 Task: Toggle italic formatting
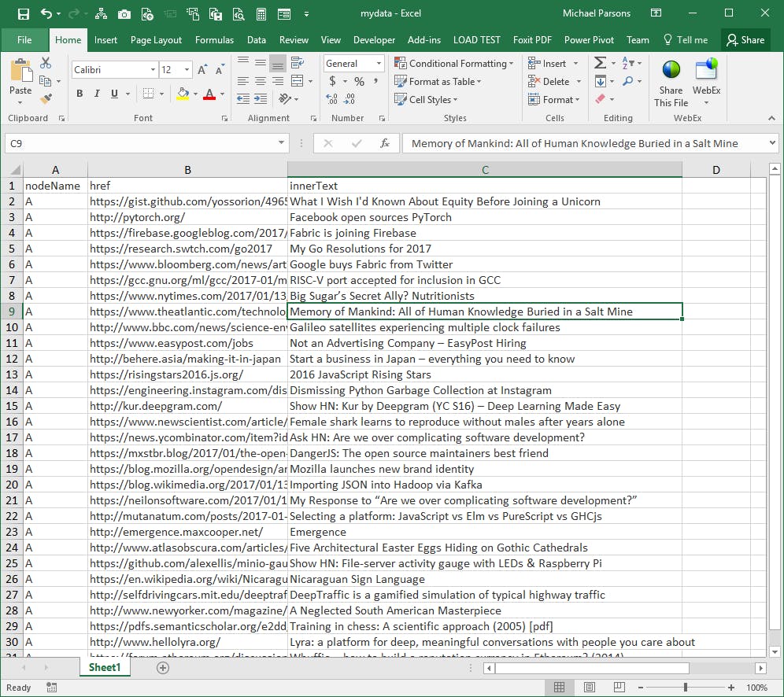(95, 93)
